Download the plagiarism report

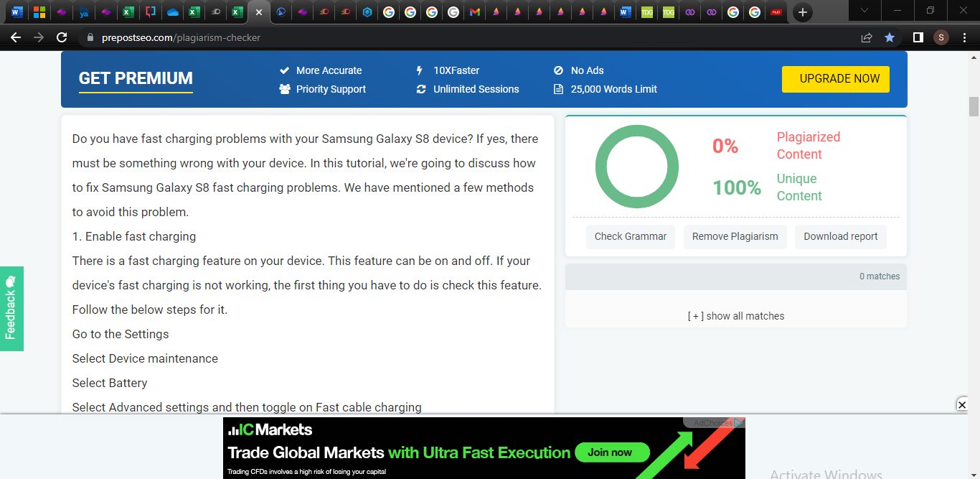[x=841, y=236]
